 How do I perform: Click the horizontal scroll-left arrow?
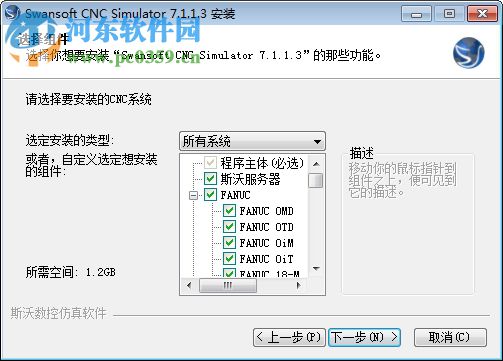pyautogui.click(x=189, y=285)
